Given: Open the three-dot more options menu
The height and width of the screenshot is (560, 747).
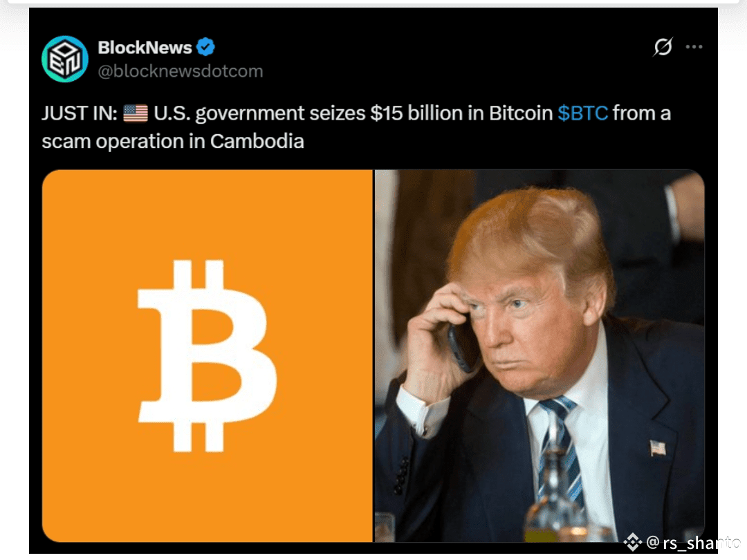Looking at the screenshot, I should coord(694,47).
